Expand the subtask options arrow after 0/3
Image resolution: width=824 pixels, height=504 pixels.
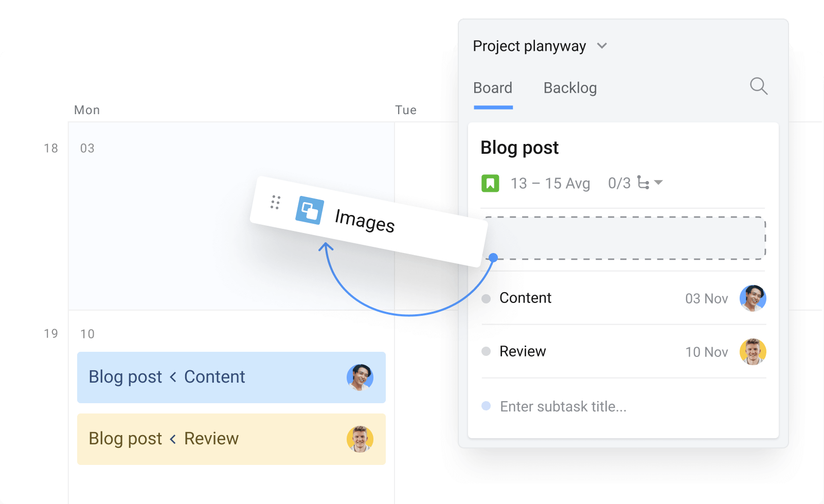(x=659, y=183)
